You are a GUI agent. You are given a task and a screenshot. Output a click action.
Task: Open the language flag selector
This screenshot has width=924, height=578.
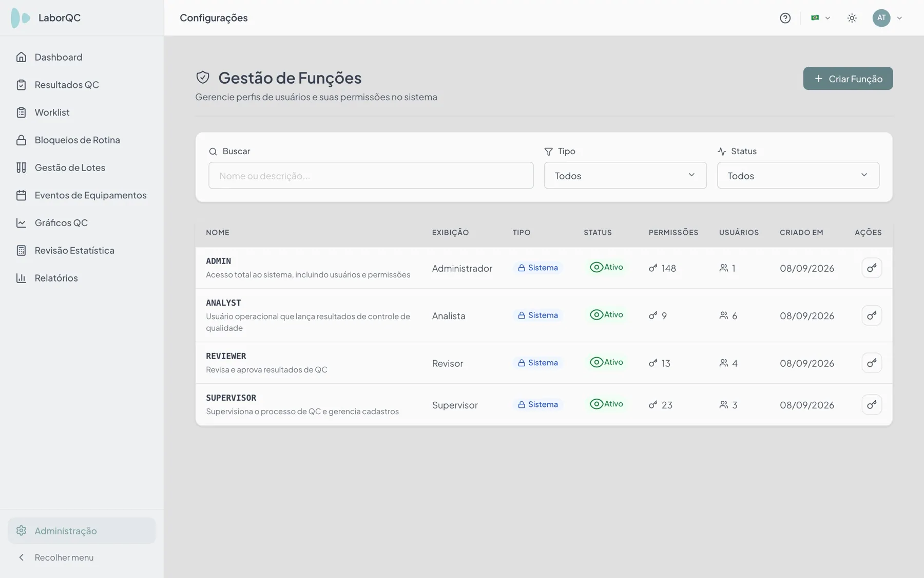[820, 18]
